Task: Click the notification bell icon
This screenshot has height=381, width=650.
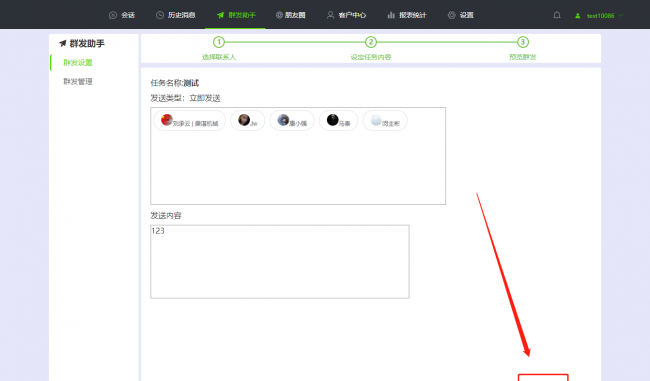Action: [557, 15]
